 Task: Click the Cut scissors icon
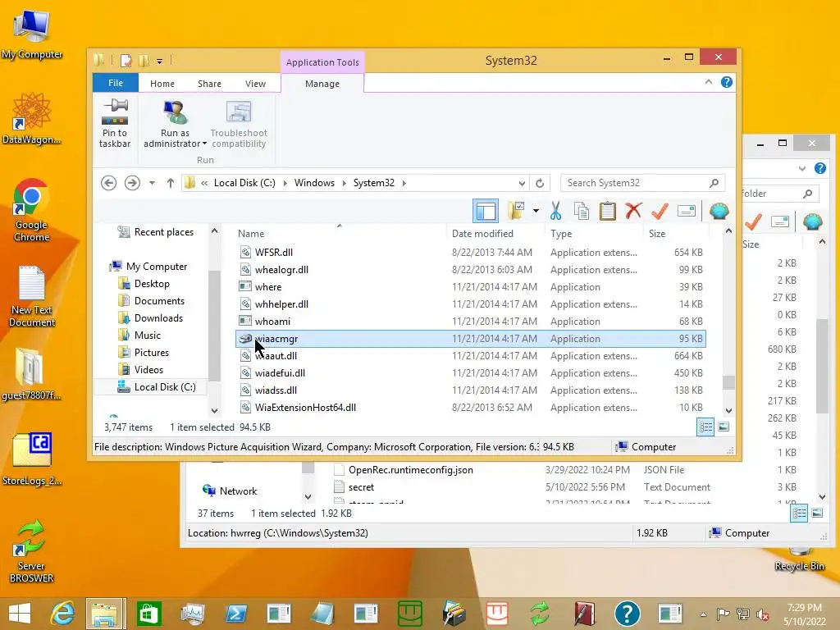coord(555,211)
